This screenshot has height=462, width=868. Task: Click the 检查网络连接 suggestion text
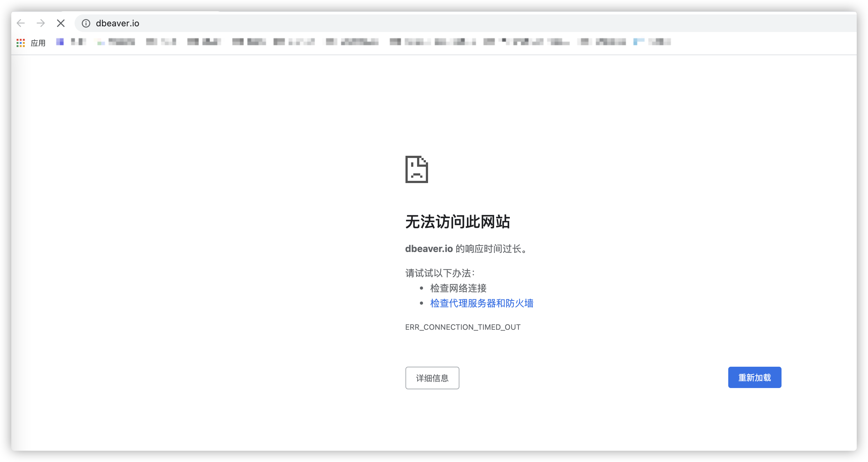(x=458, y=288)
